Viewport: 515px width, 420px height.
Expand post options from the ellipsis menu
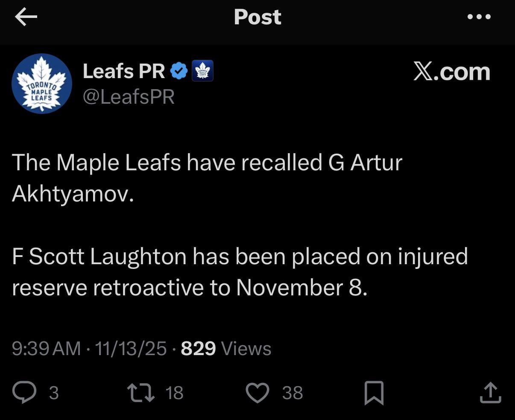[479, 17]
